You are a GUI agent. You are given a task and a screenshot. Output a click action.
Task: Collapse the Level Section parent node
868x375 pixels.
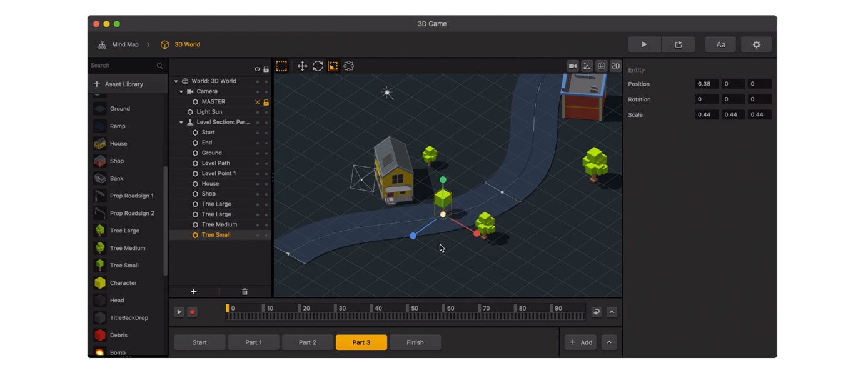click(181, 122)
